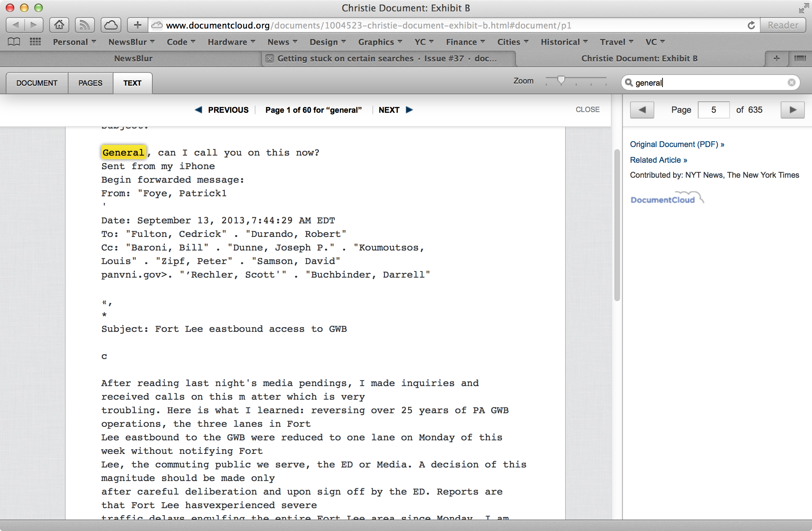Screen dimensions: 812x531
Task: Show all tabs icon at tab bar end
Action: click(x=800, y=59)
